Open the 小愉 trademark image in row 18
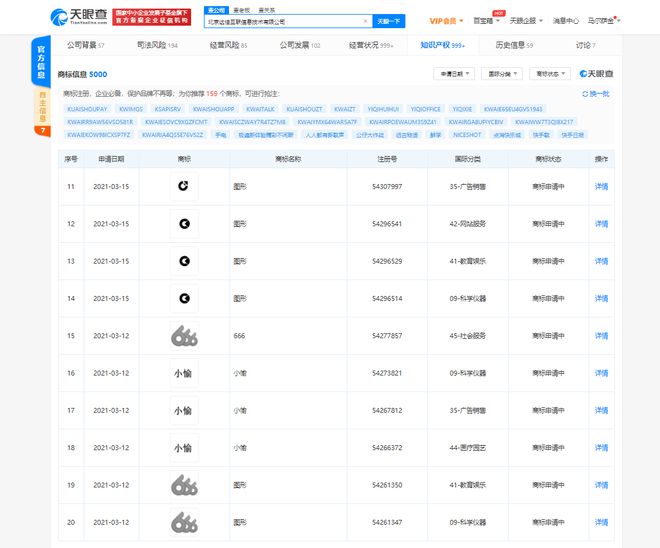660x548 pixels. pos(184,448)
